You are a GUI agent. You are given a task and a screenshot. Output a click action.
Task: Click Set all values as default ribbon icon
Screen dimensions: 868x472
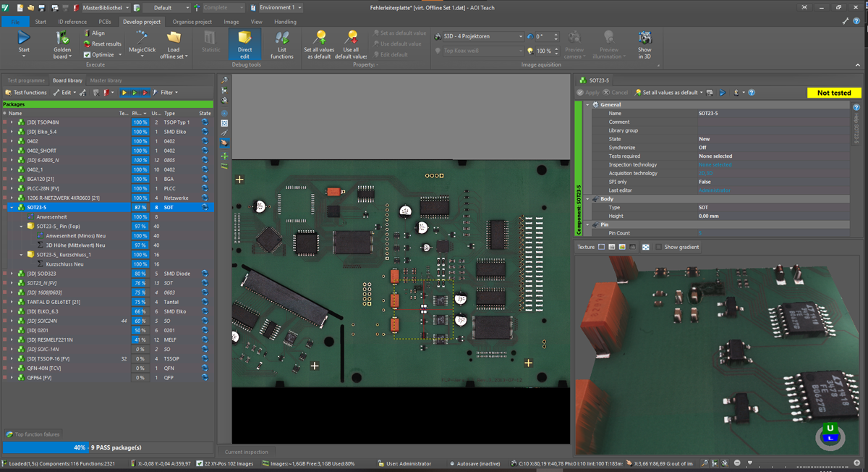tap(318, 38)
